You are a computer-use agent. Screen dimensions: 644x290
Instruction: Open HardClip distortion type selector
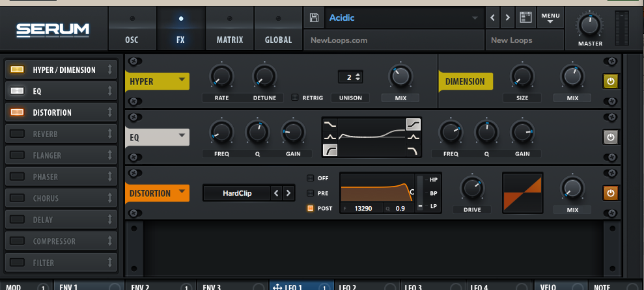[237, 192]
